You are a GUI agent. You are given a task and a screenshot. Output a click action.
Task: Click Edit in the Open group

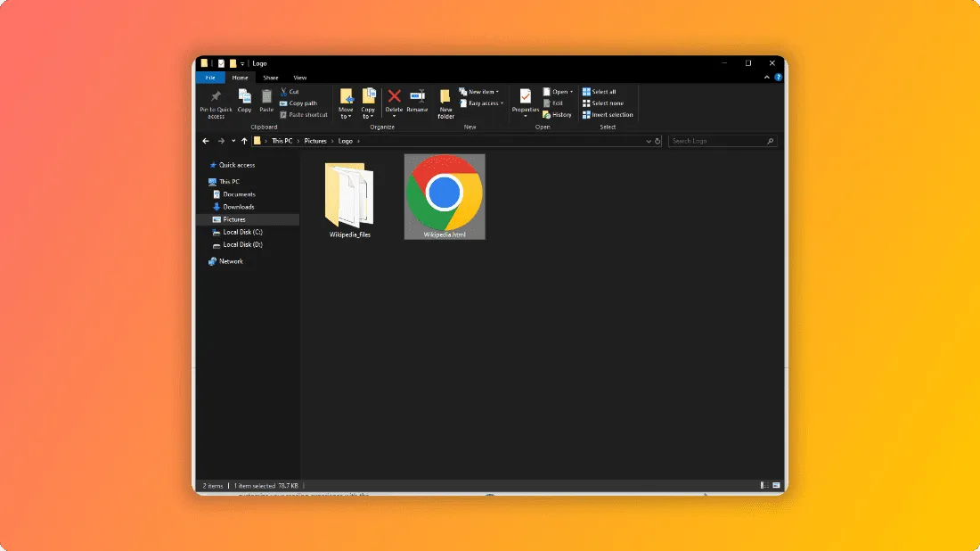pyautogui.click(x=553, y=103)
